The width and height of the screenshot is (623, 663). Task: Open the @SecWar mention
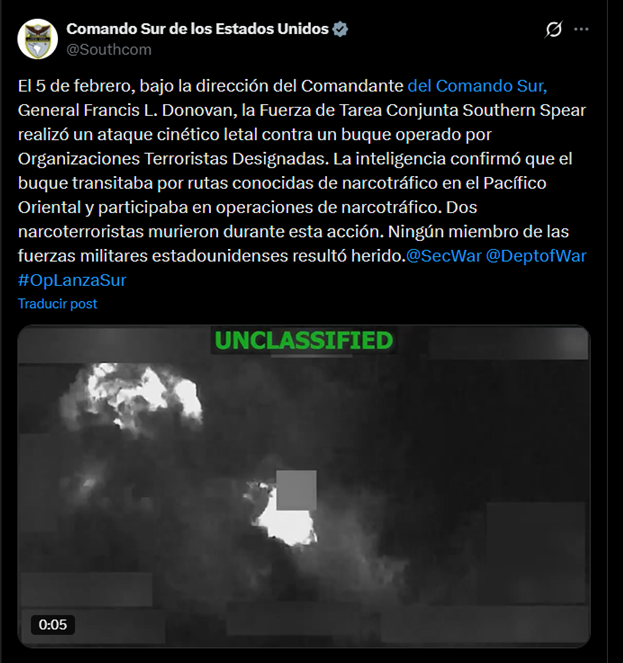(x=444, y=256)
